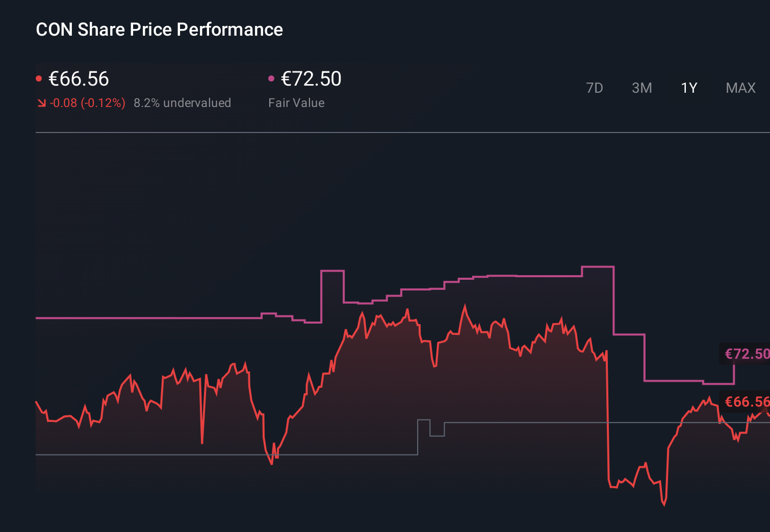Click the €66.56 price tag on the chart

click(746, 402)
